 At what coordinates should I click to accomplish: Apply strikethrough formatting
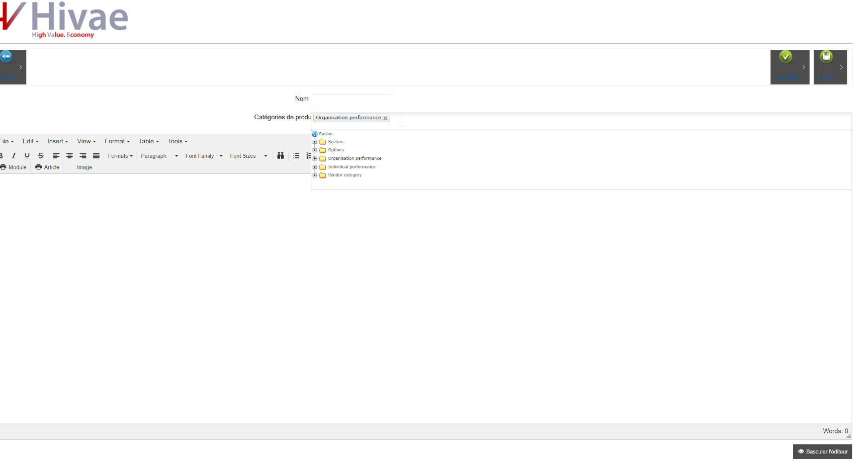pos(41,156)
